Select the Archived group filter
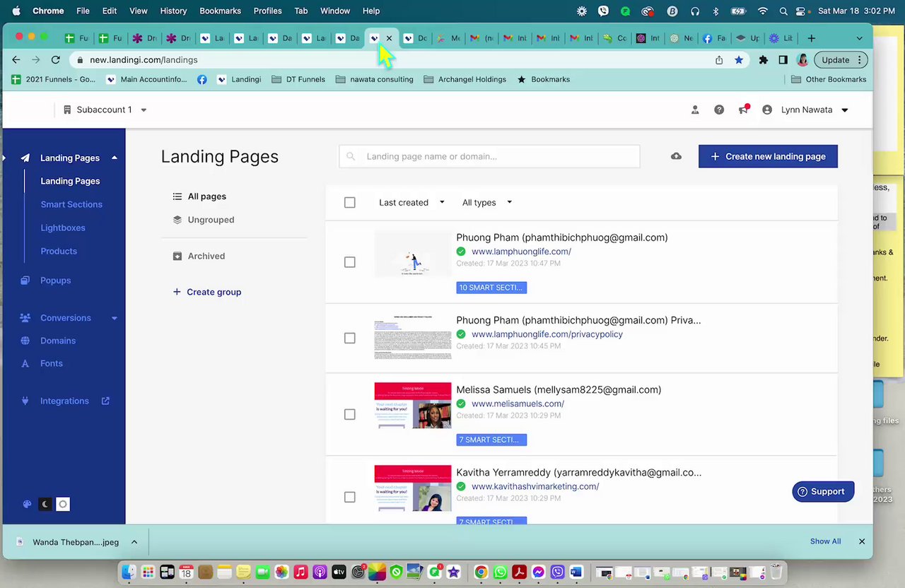The height and width of the screenshot is (588, 905). click(x=199, y=256)
